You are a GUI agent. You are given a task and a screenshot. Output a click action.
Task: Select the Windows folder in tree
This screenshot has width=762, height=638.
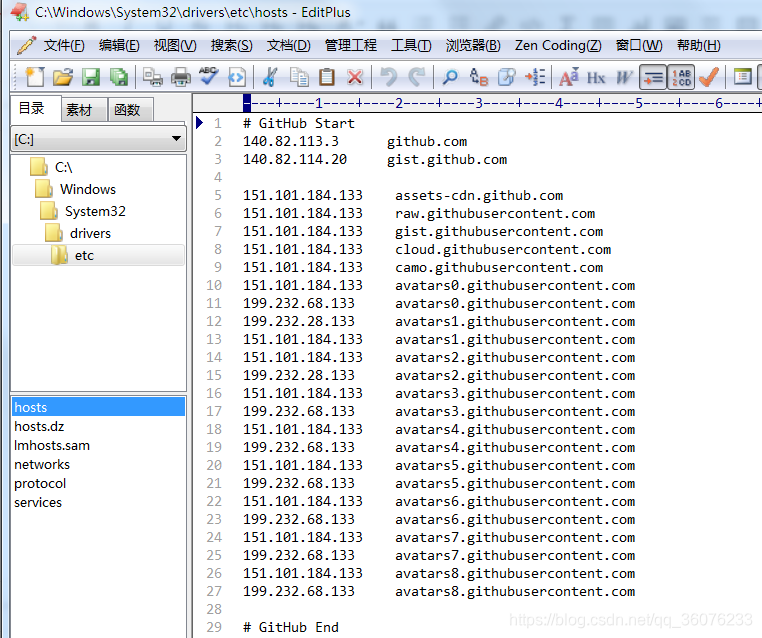87,189
